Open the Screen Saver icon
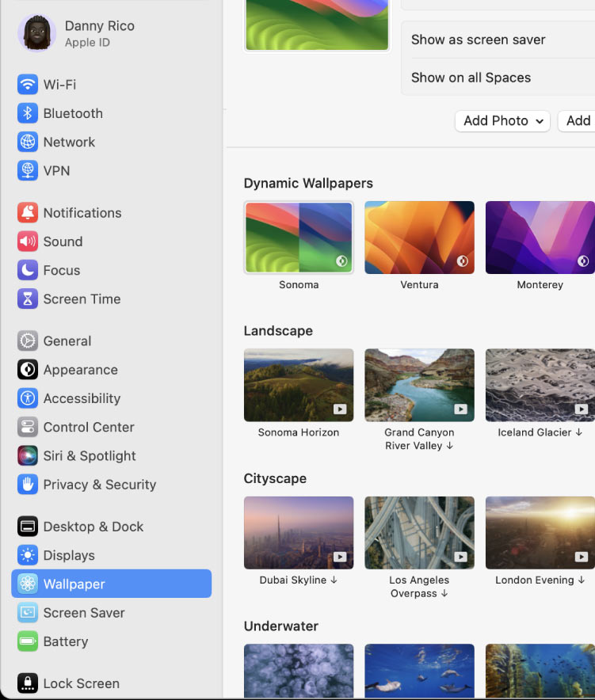Viewport: 595px width, 700px height. pos(28,613)
